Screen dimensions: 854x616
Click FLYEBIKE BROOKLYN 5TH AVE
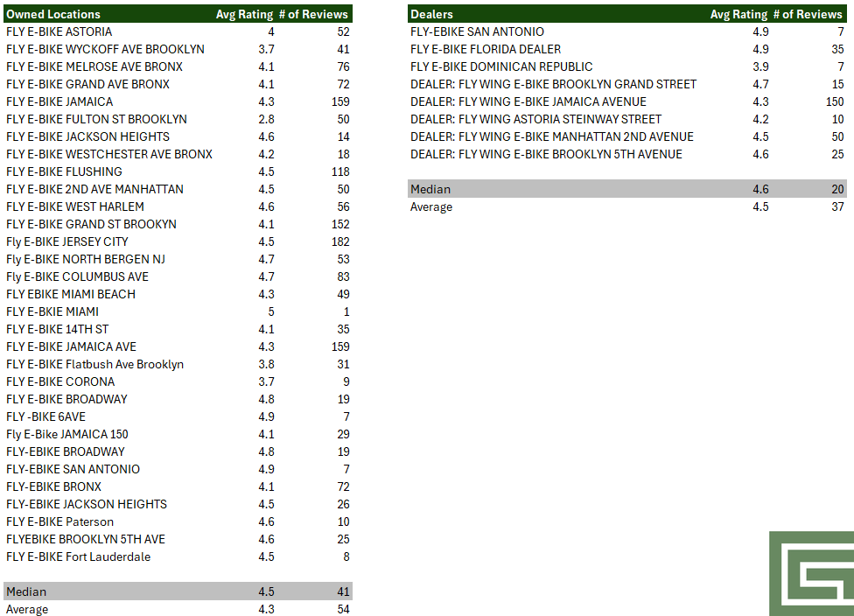[x=86, y=539]
